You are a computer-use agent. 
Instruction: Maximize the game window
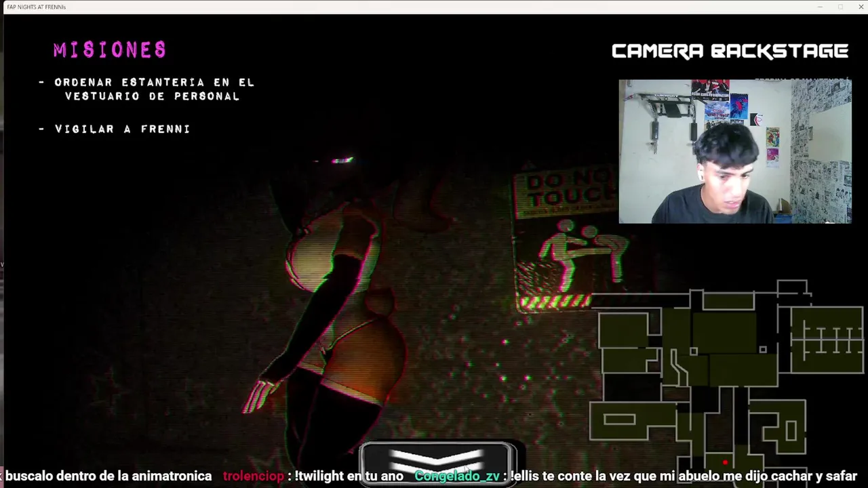[840, 7]
